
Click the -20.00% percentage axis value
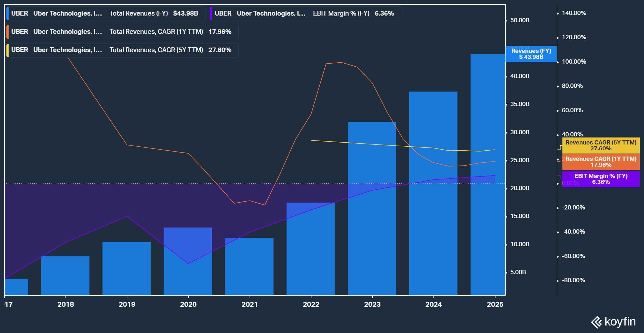point(573,208)
